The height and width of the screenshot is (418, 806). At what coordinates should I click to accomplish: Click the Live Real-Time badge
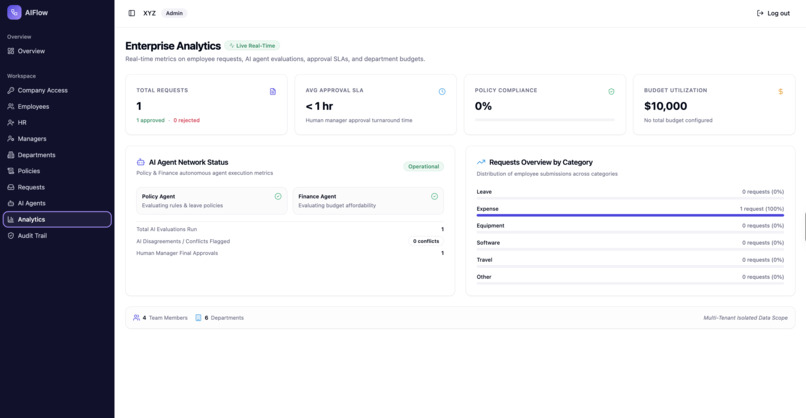click(252, 46)
